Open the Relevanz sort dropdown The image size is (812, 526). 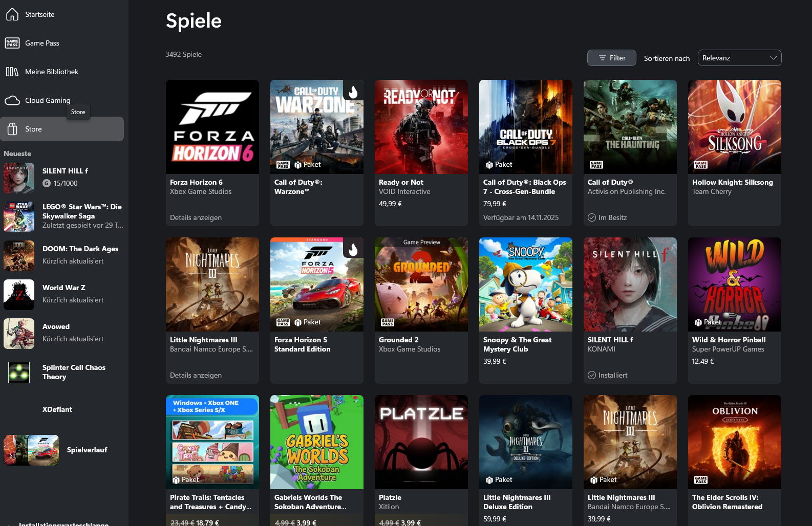pyautogui.click(x=739, y=58)
